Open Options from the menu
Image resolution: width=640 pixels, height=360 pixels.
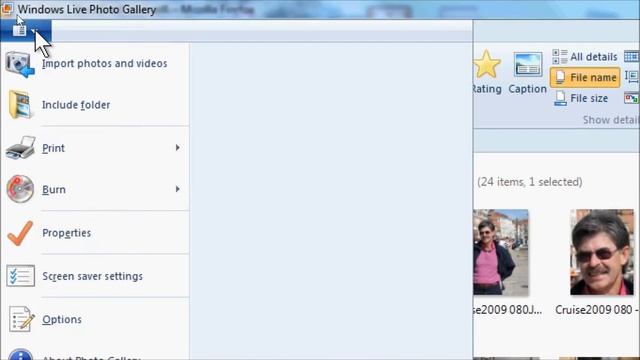coord(62,320)
